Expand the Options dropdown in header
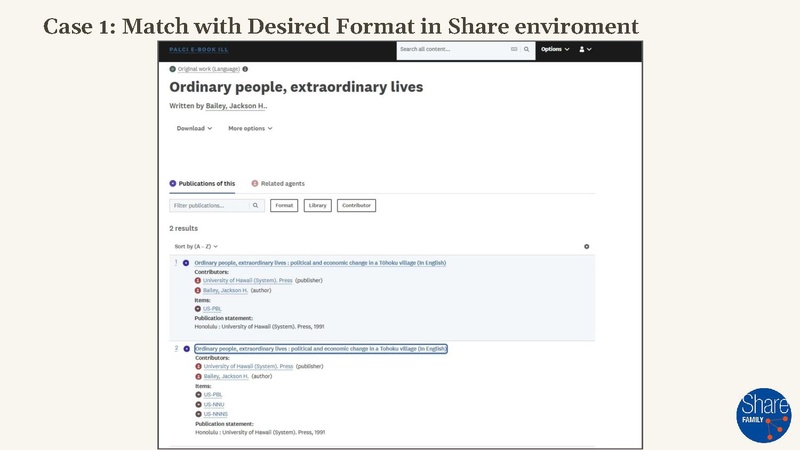Screen dimensions: 800x450 click(x=555, y=49)
